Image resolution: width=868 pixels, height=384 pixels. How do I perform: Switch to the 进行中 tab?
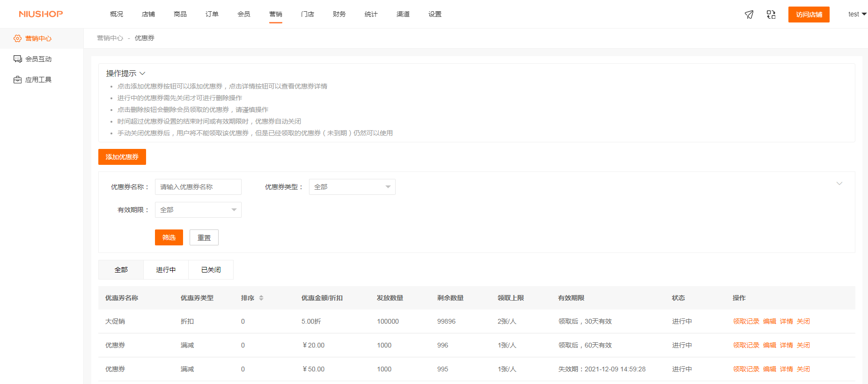tap(166, 270)
